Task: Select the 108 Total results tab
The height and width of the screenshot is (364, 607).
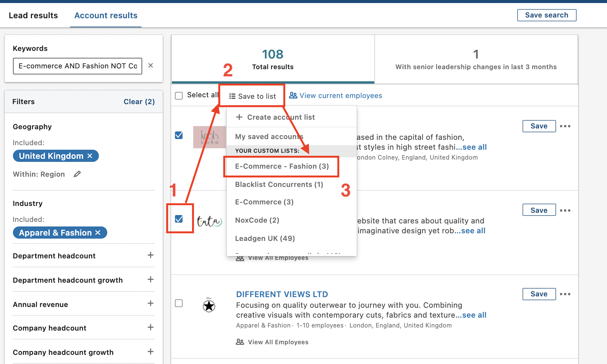Action: (273, 59)
